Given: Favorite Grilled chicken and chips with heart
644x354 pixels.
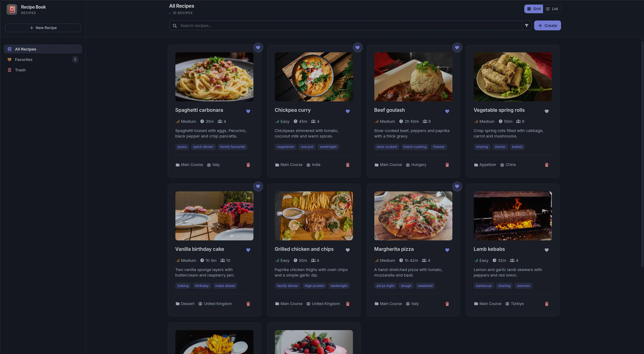Looking at the screenshot, I should point(348,250).
